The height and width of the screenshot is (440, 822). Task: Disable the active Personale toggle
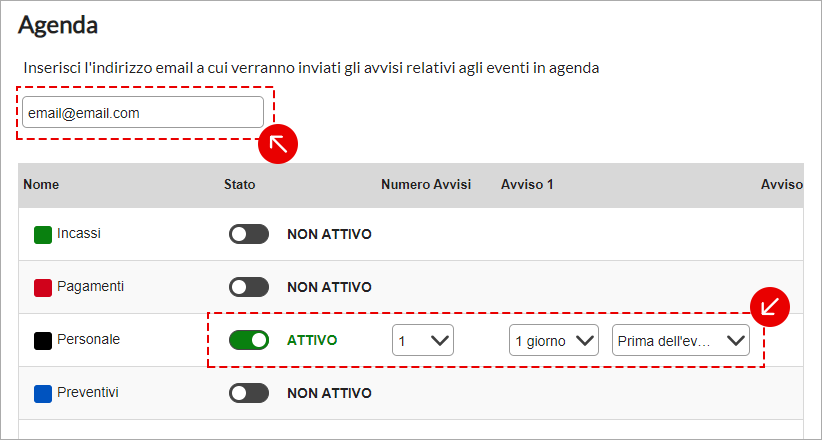[249, 340]
